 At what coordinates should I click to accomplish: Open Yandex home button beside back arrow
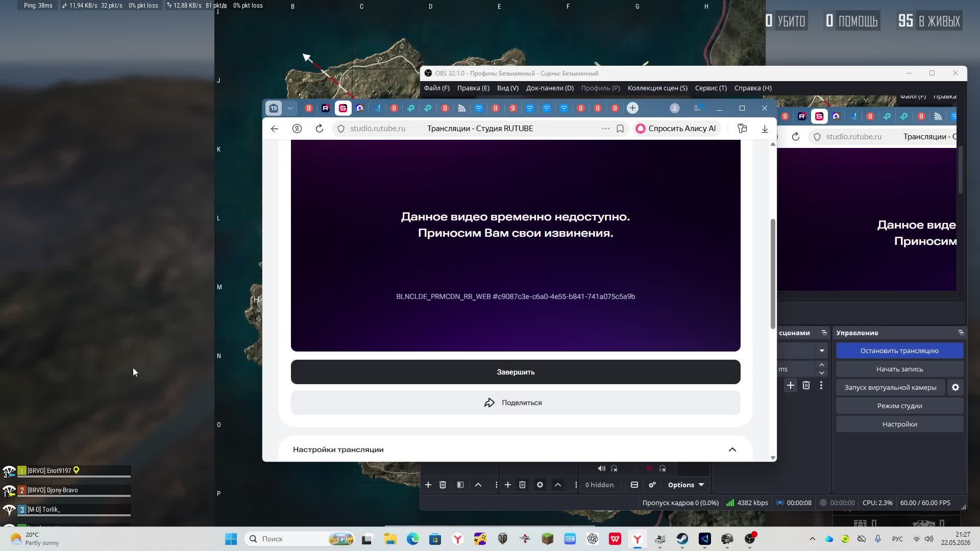pyautogui.click(x=297, y=129)
